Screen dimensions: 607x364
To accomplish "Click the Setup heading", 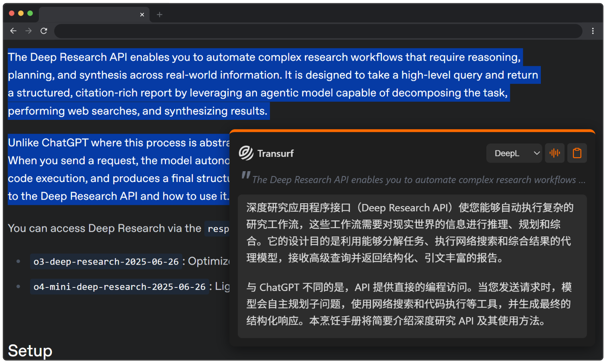I will 30,351.
